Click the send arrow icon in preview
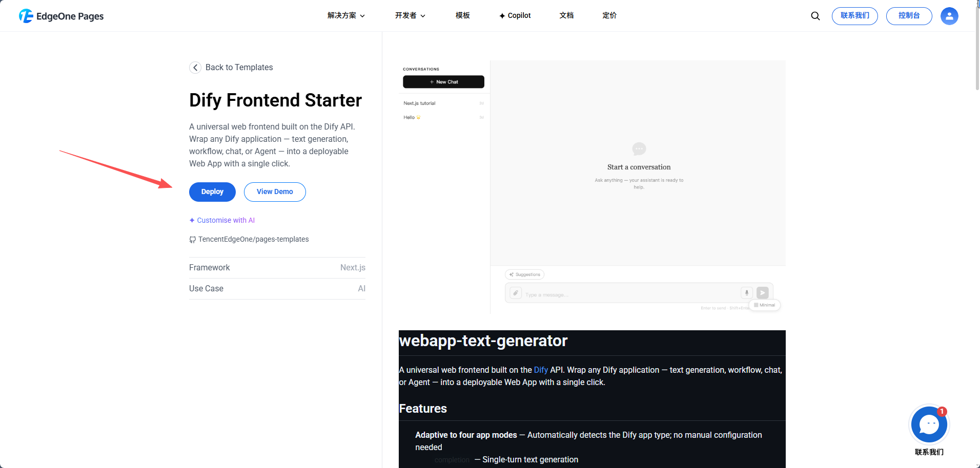The image size is (980, 468). point(763,292)
